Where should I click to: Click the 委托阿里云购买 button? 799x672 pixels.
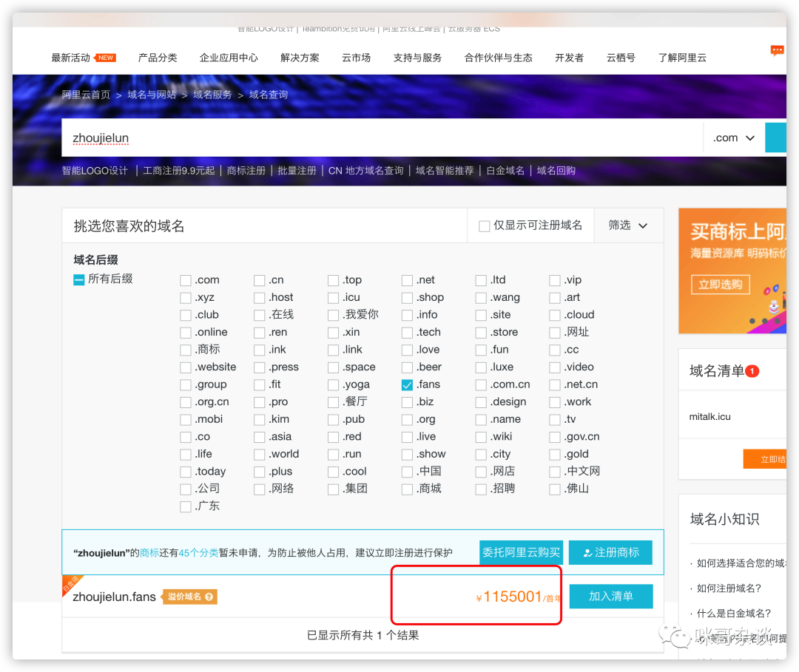[x=521, y=552]
